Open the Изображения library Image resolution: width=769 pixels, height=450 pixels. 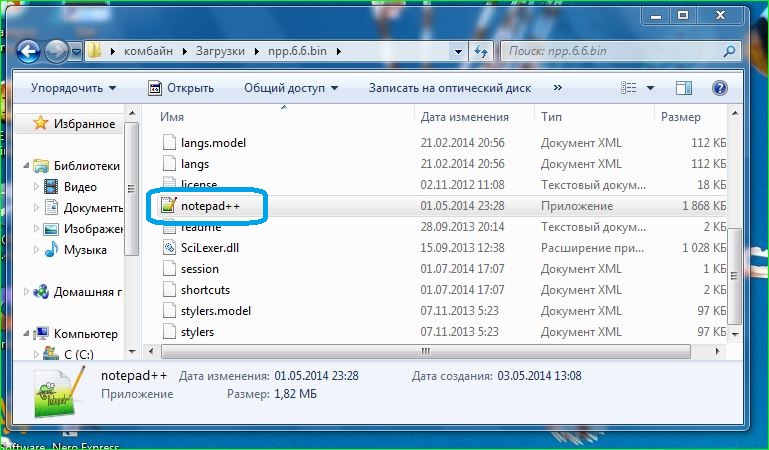click(83, 229)
